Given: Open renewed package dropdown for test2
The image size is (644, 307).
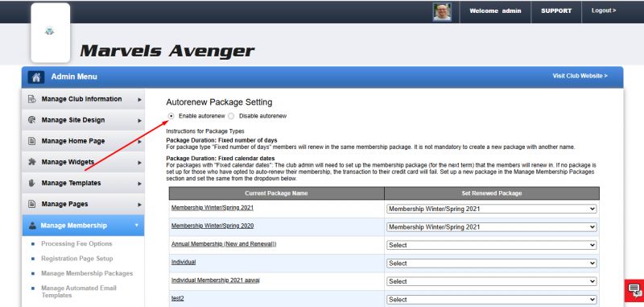Looking at the screenshot, I should [x=491, y=300].
